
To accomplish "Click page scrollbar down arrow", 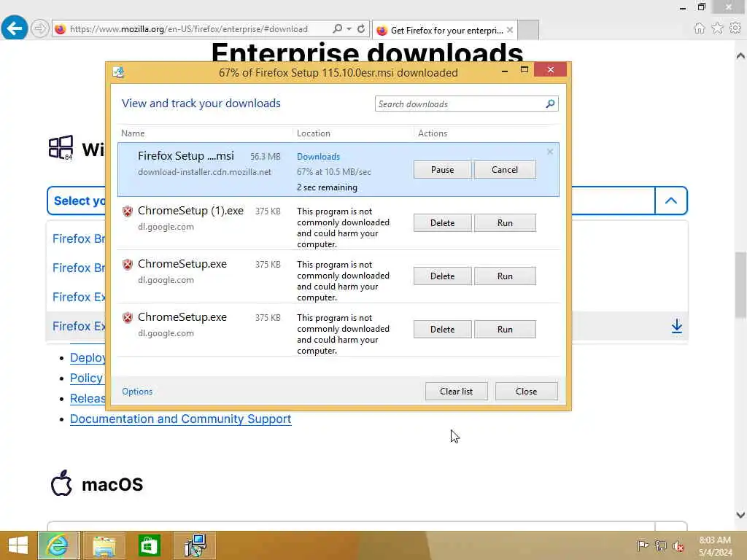I will point(740,515).
